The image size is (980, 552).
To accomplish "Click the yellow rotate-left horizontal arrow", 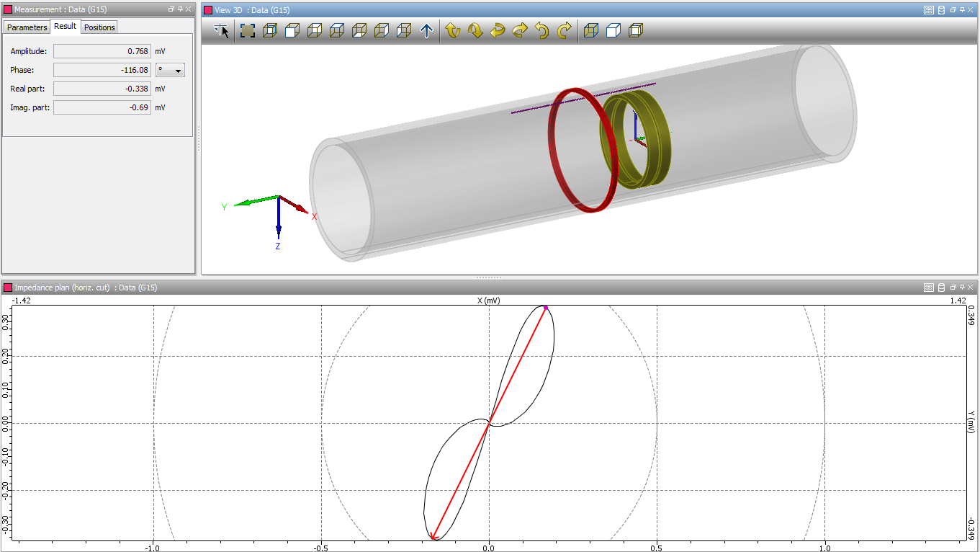I will (x=497, y=31).
